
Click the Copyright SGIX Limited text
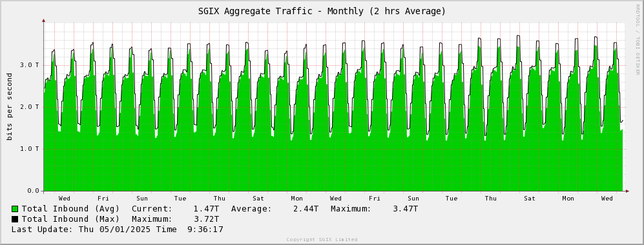pos(322,240)
